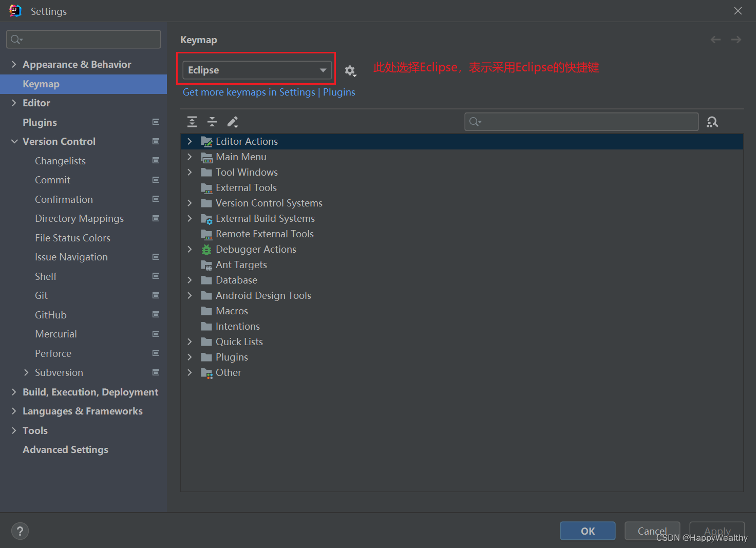Image resolution: width=756 pixels, height=548 pixels.
Task: Click the Main Menu folder icon
Action: (x=206, y=157)
